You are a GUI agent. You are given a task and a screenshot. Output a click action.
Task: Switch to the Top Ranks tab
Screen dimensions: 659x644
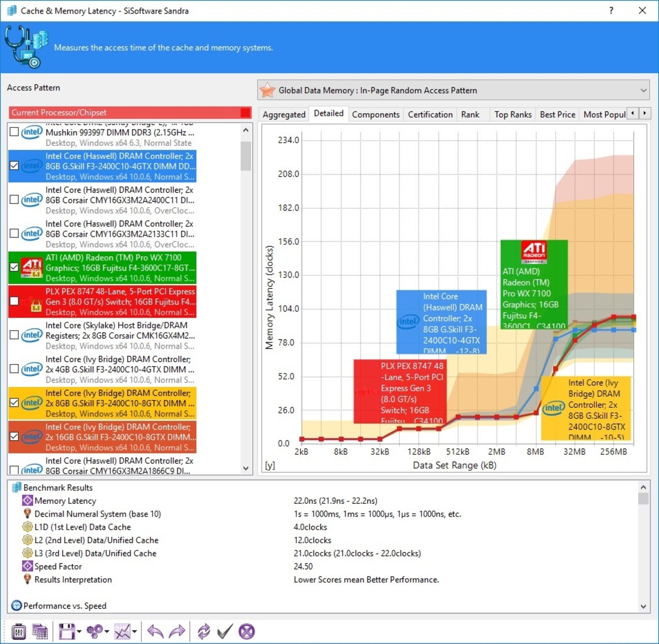513,114
